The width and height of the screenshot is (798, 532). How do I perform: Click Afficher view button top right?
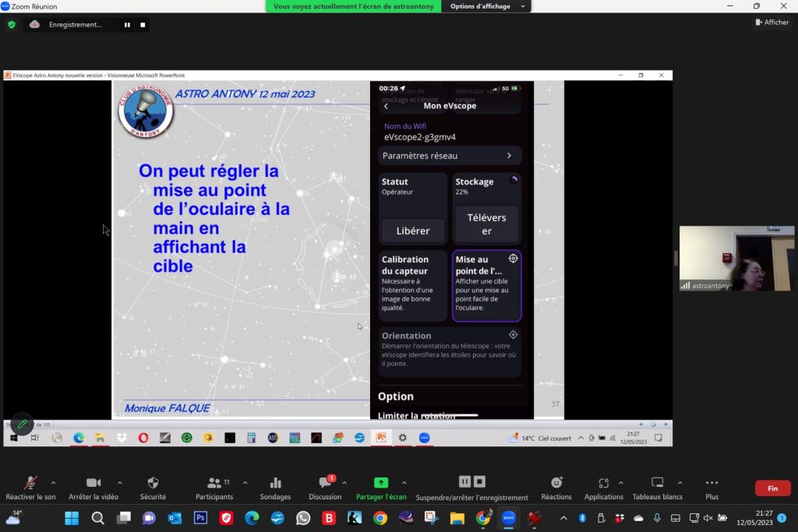772,23
